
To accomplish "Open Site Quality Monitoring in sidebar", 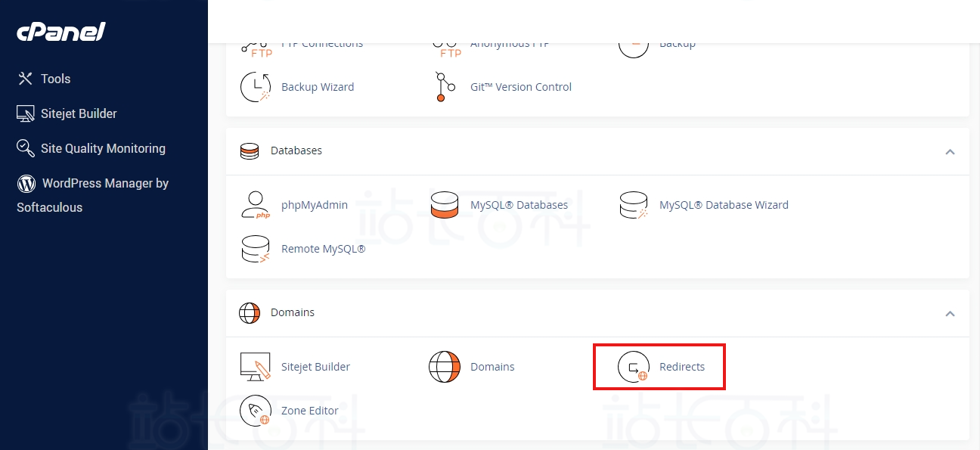I will pyautogui.click(x=103, y=148).
